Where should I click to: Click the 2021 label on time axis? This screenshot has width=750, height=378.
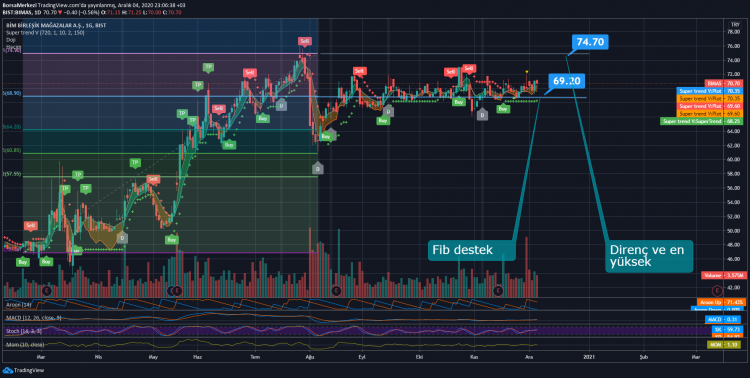pyautogui.click(x=589, y=357)
